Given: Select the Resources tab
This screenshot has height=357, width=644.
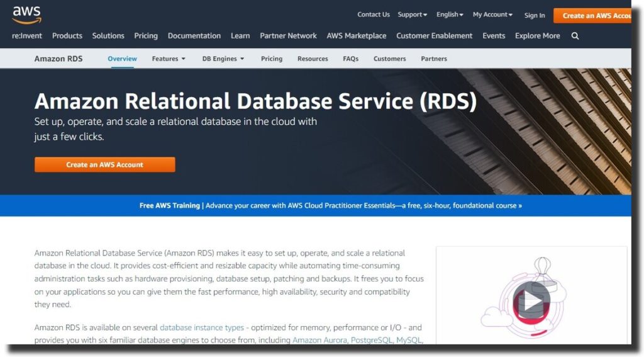Looking at the screenshot, I should point(313,59).
